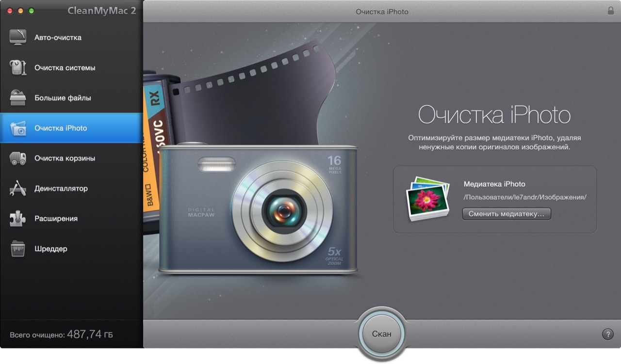Viewport: 621px width, 364px height.
Task: Click the Авто-очистка monitor icon
Action: [x=18, y=37]
